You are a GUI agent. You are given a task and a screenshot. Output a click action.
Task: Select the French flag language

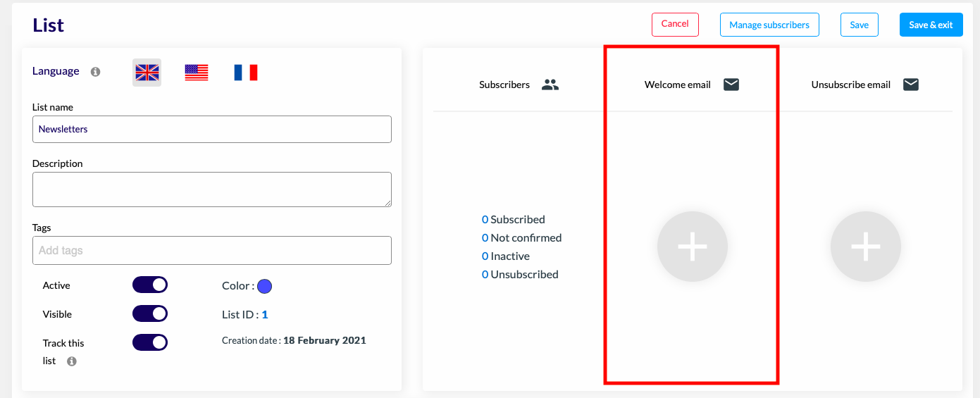click(246, 73)
